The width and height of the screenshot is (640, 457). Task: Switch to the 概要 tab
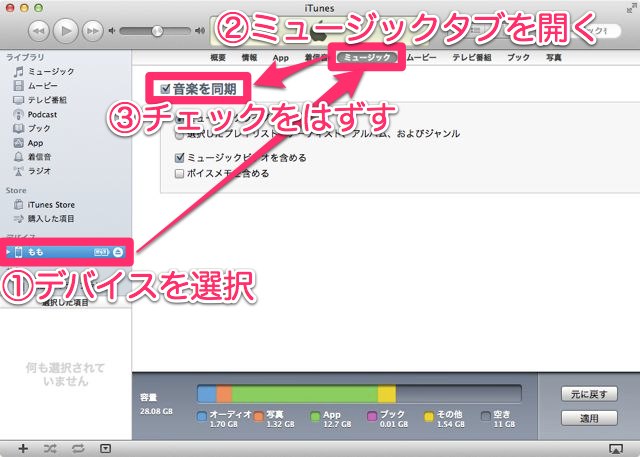tap(218, 58)
